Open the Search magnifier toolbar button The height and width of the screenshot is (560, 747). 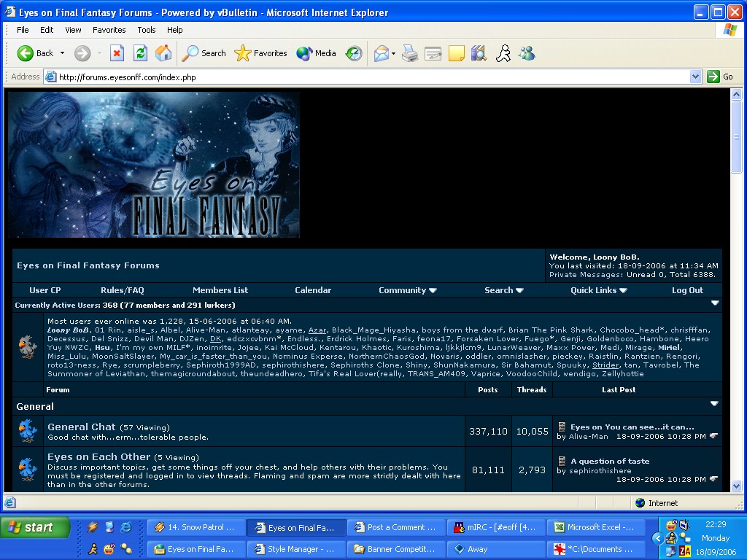(204, 53)
